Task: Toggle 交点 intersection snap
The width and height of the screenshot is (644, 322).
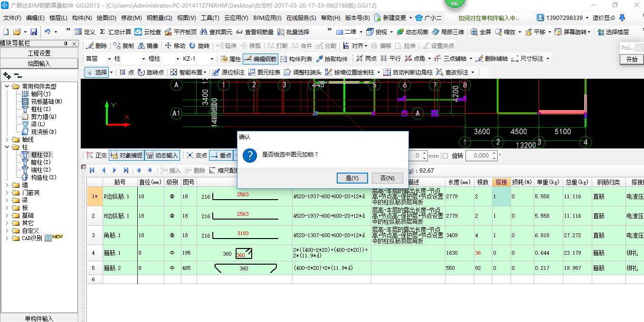Action: coord(197,155)
